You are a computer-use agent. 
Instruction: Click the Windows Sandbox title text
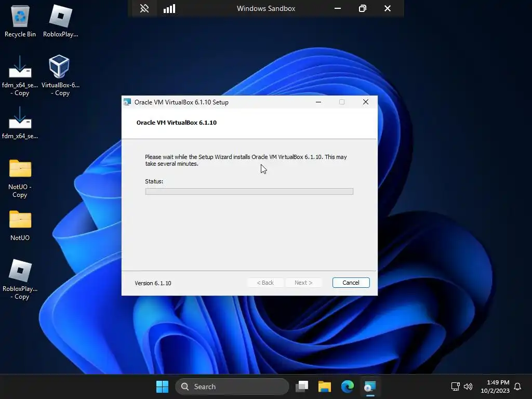266,8
